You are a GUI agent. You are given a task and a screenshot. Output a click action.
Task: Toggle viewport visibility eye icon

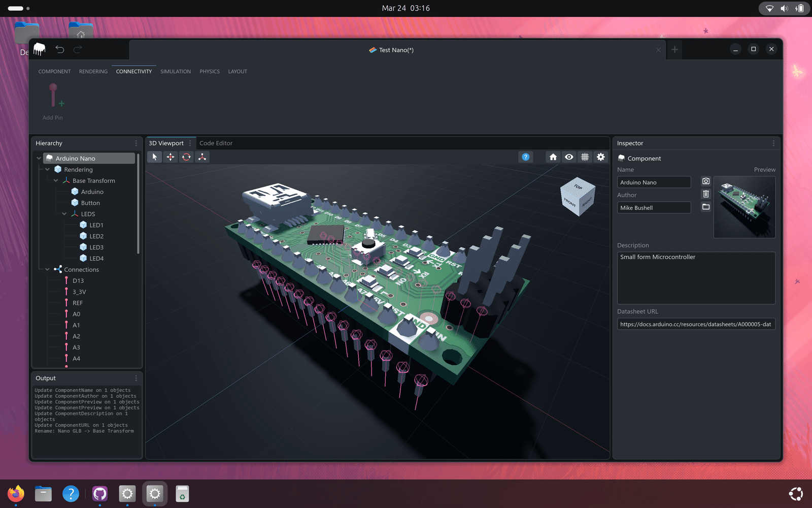click(x=569, y=157)
